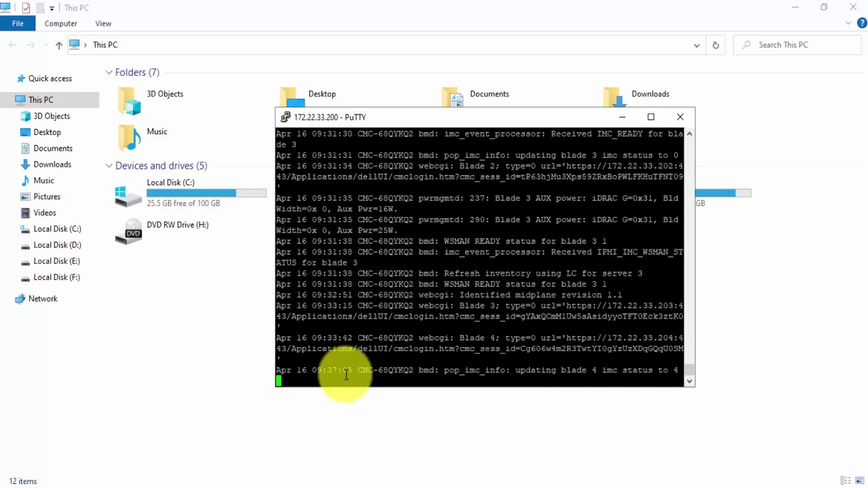868x488 pixels.
Task: Open PuTTY system menu icon
Action: tap(285, 117)
